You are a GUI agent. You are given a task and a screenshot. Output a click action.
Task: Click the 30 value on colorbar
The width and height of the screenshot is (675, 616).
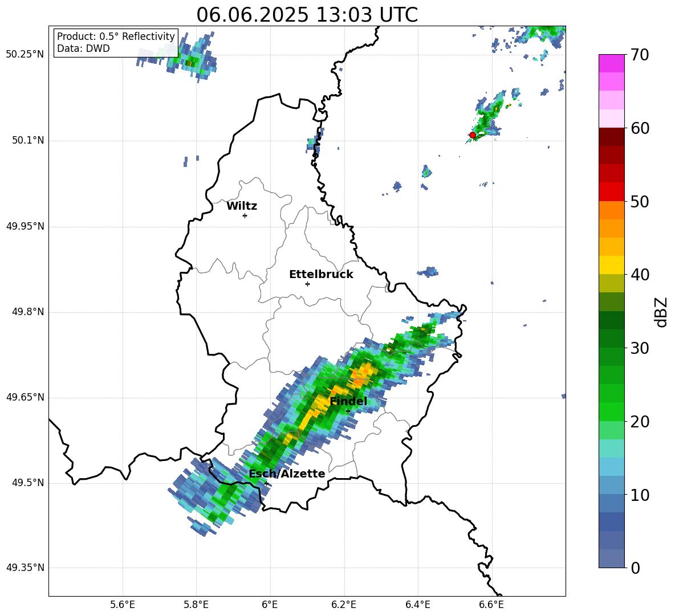tap(640, 348)
